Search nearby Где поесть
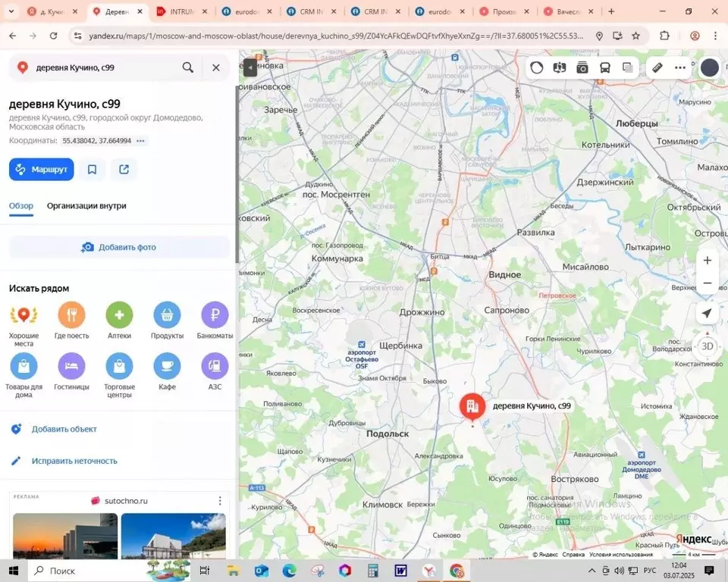Viewport: 728px width, 582px height. [71, 321]
